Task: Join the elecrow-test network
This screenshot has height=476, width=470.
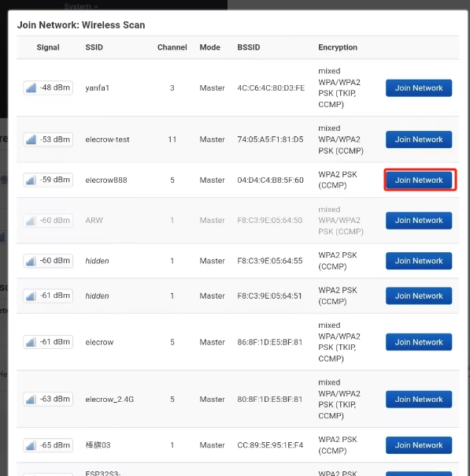Action: point(419,139)
